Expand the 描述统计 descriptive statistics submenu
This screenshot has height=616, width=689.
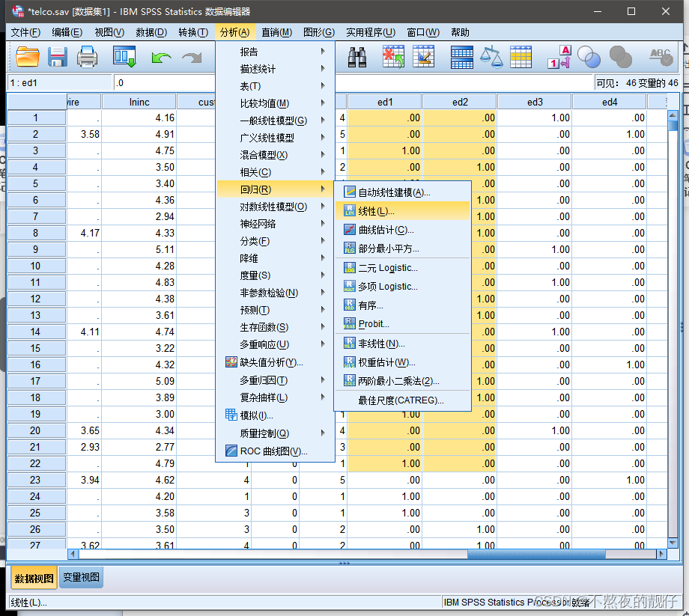click(x=275, y=69)
